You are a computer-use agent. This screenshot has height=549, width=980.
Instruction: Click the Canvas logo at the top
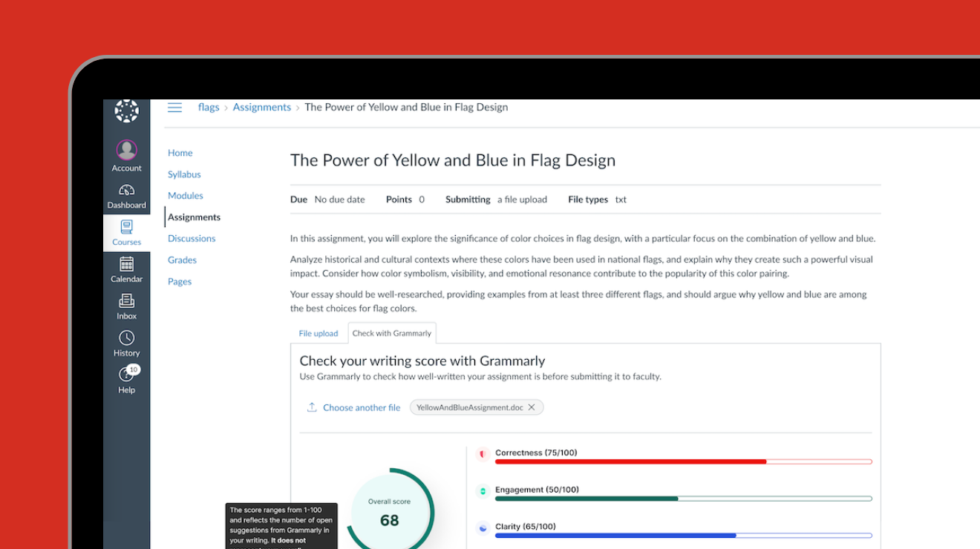126,111
